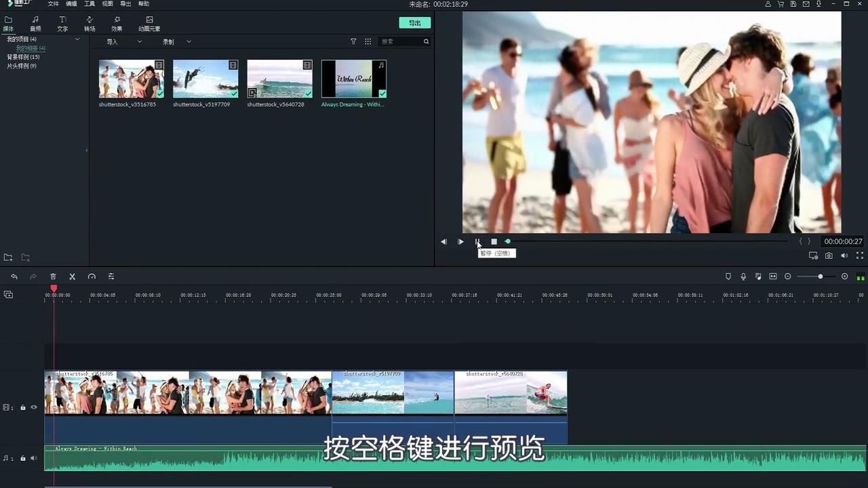Open the speed control icon on the timeline toolbar
The height and width of the screenshot is (488, 868).
pos(92,277)
